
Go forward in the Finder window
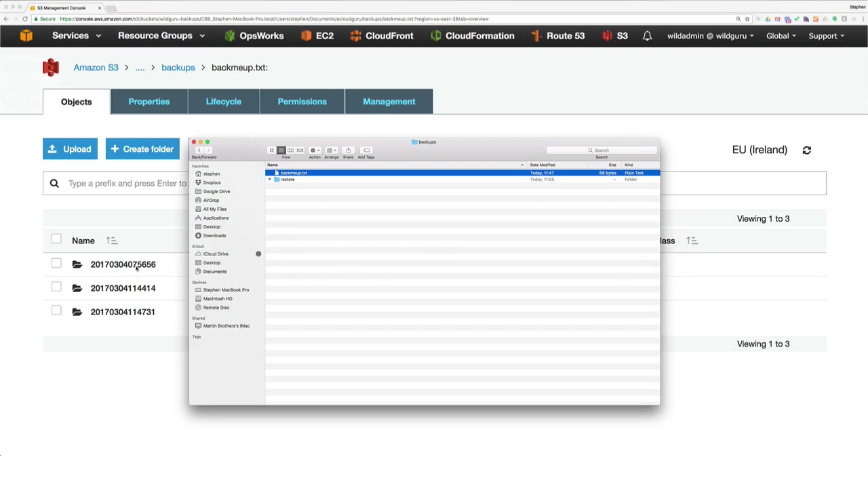click(x=208, y=150)
